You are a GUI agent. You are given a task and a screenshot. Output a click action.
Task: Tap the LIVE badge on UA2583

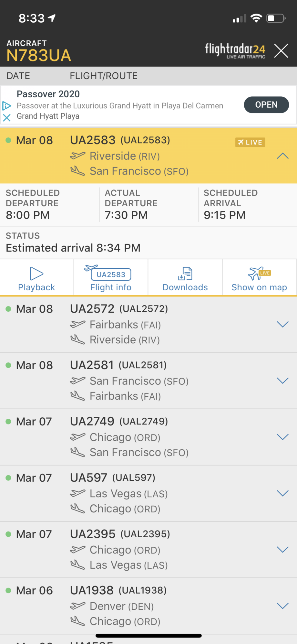250,142
